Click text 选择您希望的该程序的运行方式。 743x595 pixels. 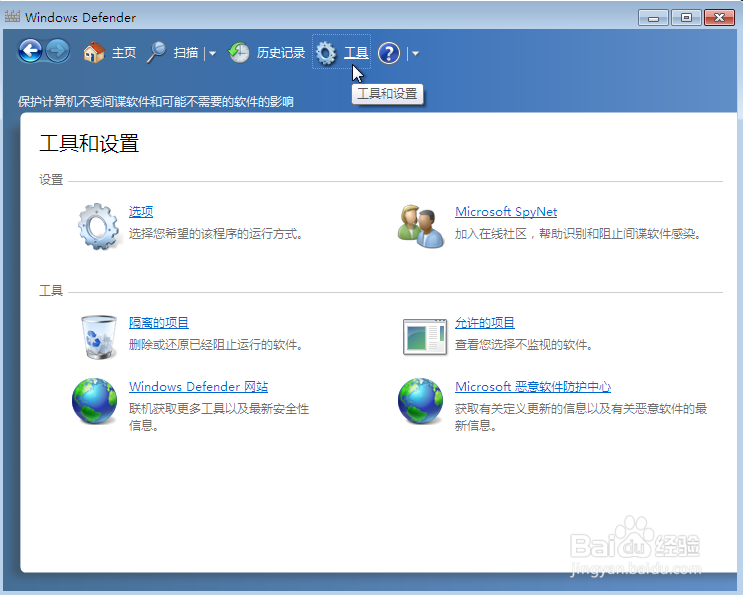[216, 234]
